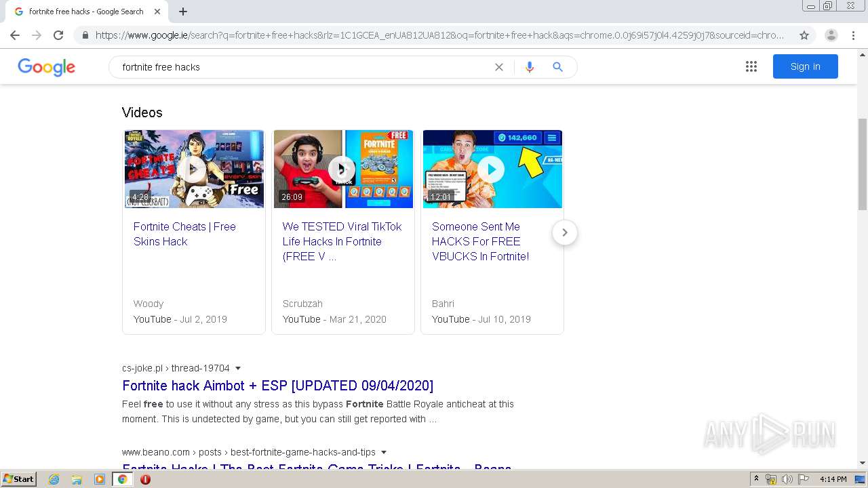This screenshot has height=488, width=868.
Task: Open the Windows Start menu
Action: pos(19,479)
